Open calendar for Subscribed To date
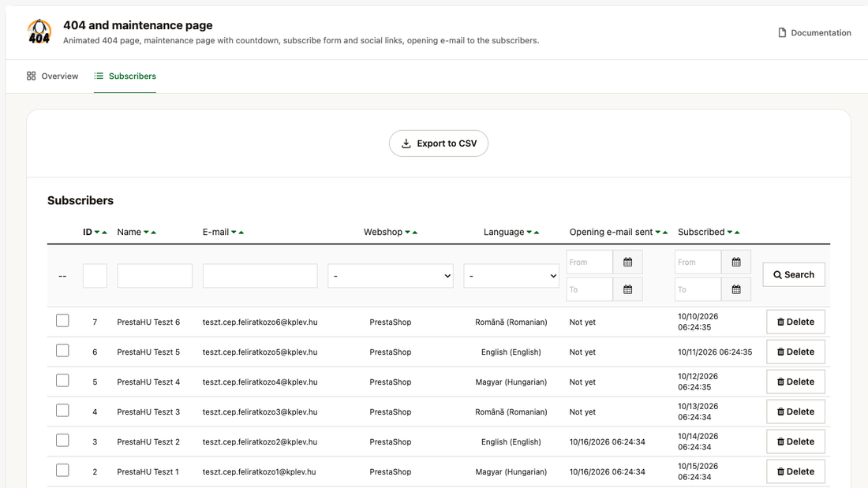 click(736, 289)
